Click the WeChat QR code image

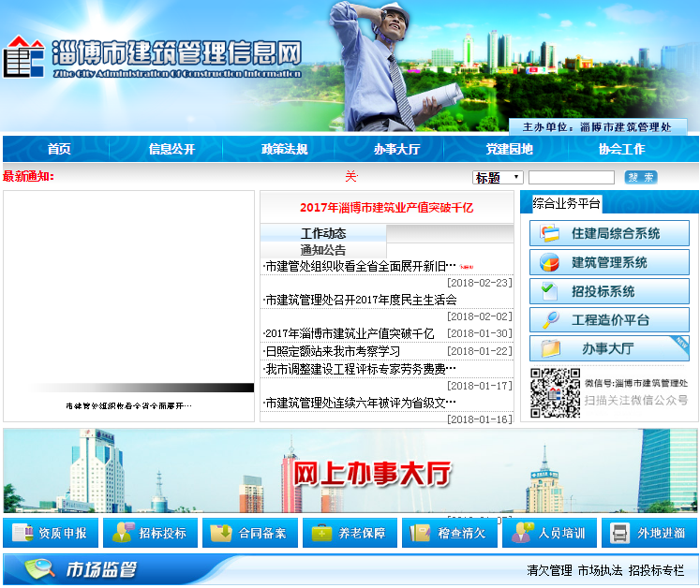[x=556, y=393]
